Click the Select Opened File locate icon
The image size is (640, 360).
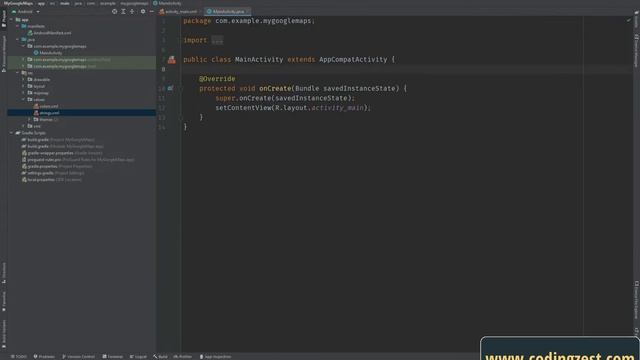click(x=114, y=11)
